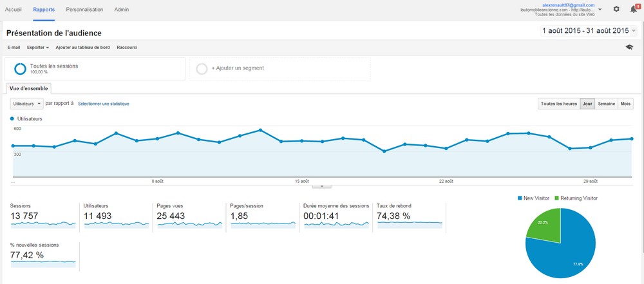Expand the account selector arrow
644x284 pixels.
pos(600,10)
